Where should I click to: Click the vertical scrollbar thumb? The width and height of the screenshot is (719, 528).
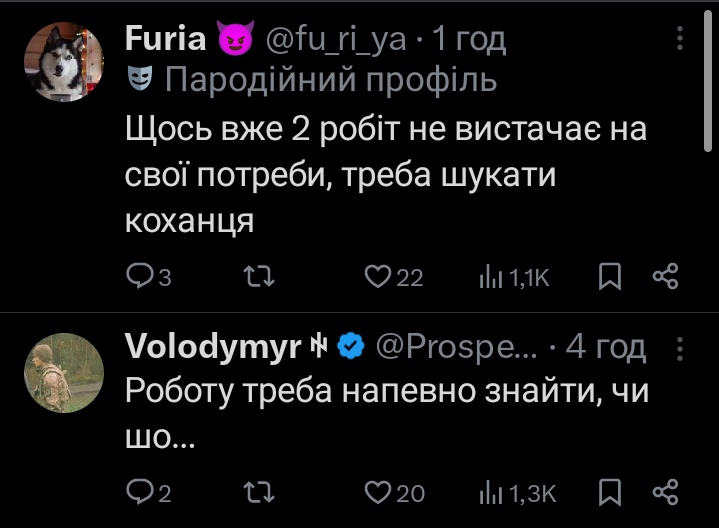[x=708, y=81]
